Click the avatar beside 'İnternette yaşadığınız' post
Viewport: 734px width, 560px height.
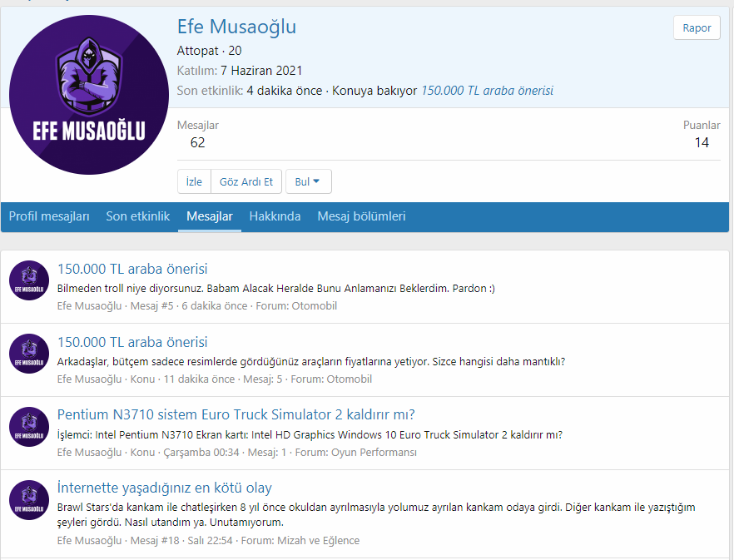coord(29,499)
